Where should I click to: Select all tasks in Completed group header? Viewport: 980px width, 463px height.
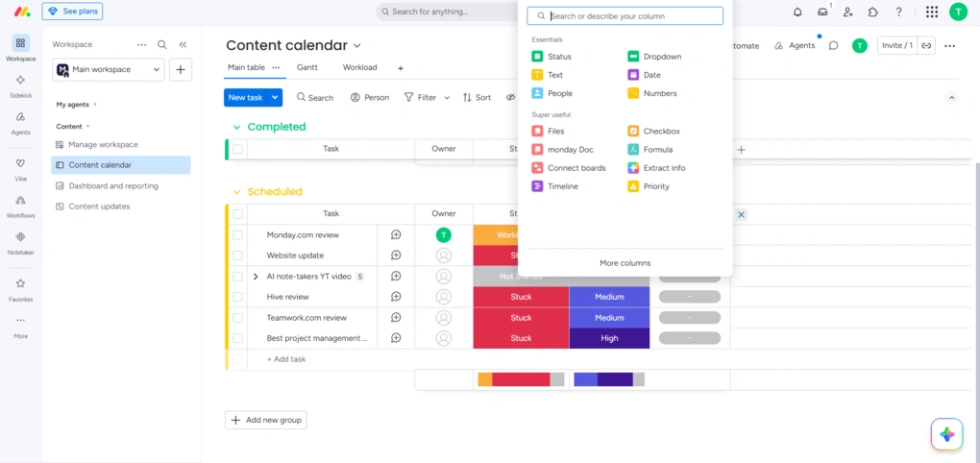(237, 149)
